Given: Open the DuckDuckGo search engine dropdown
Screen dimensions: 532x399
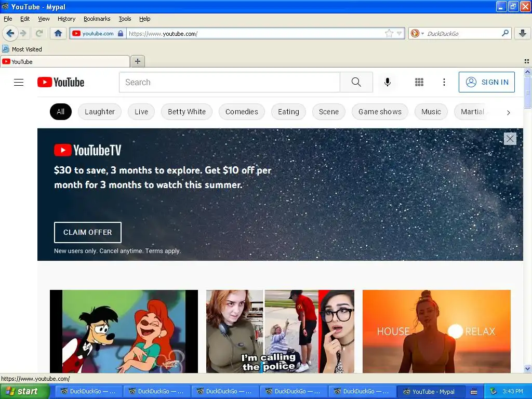Looking at the screenshot, I should click(x=417, y=33).
